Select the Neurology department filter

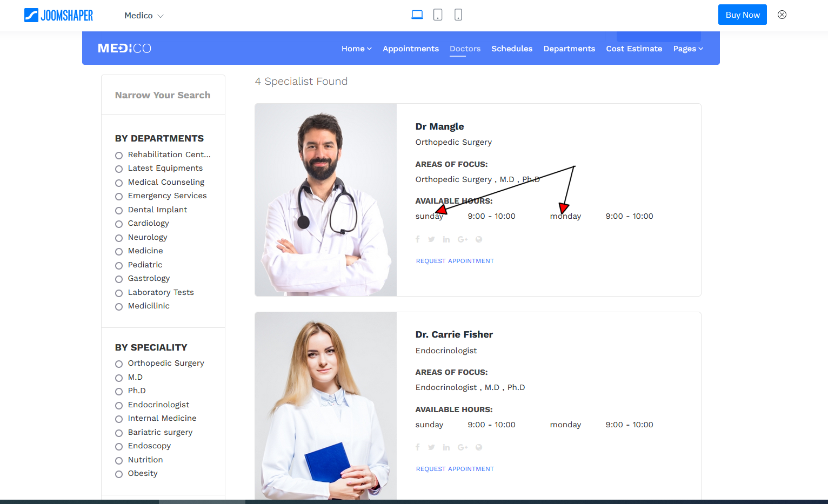pyautogui.click(x=119, y=238)
